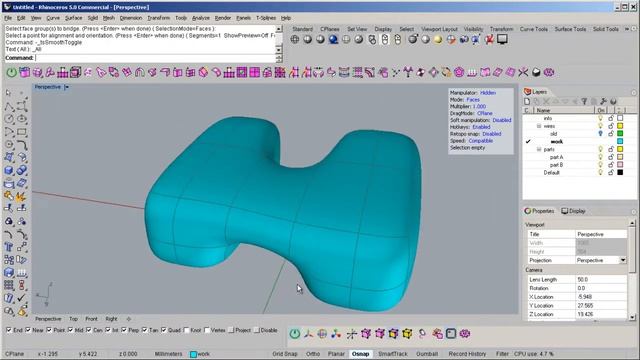
Task: Enable the Knot osnap checkbox
Action: click(187, 330)
